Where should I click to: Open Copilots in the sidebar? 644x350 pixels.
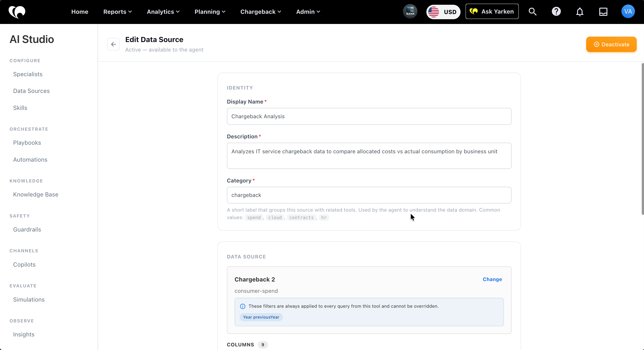[x=24, y=265]
